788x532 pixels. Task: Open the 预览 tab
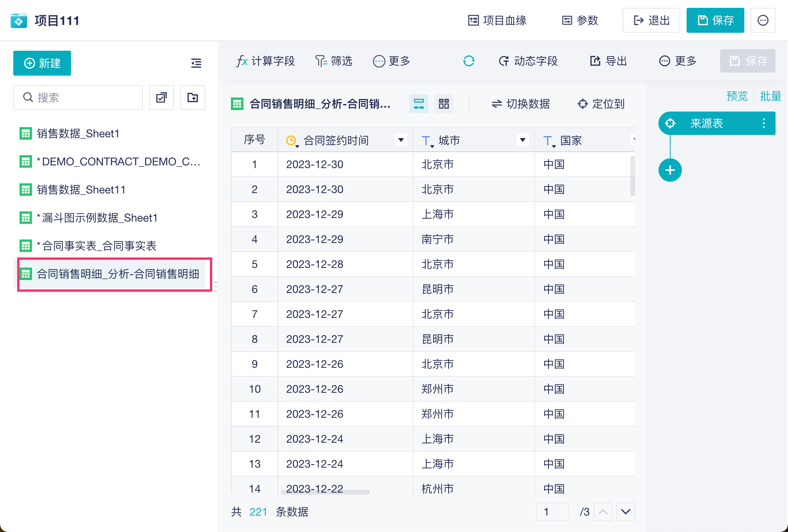click(x=737, y=96)
